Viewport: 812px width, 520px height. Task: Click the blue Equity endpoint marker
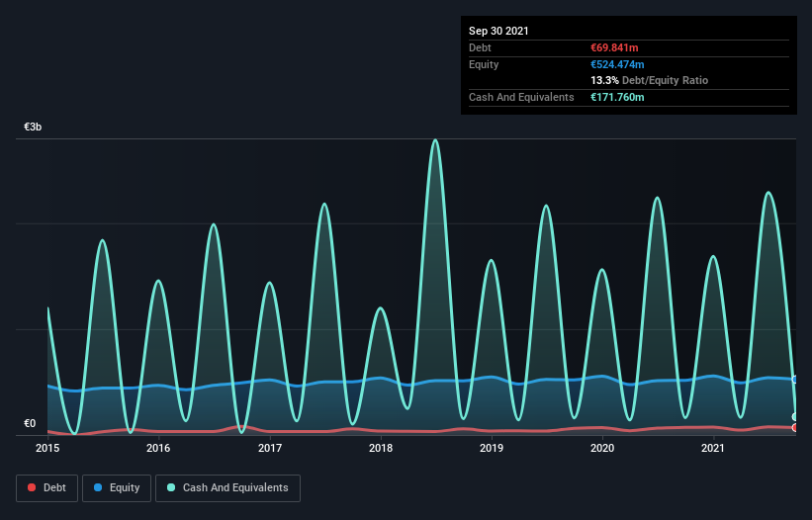click(795, 380)
